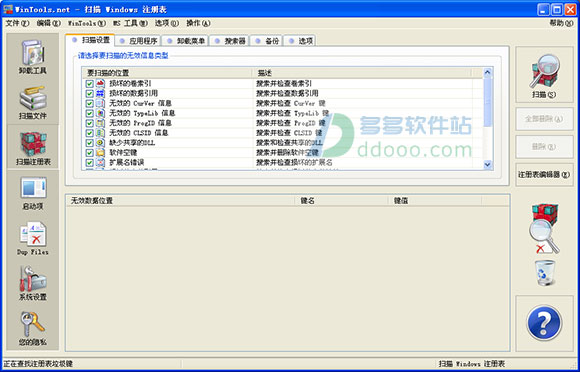Viewport: 580px width, 372px height.
Task: Click the 描述 column header
Action: [x=361, y=73]
